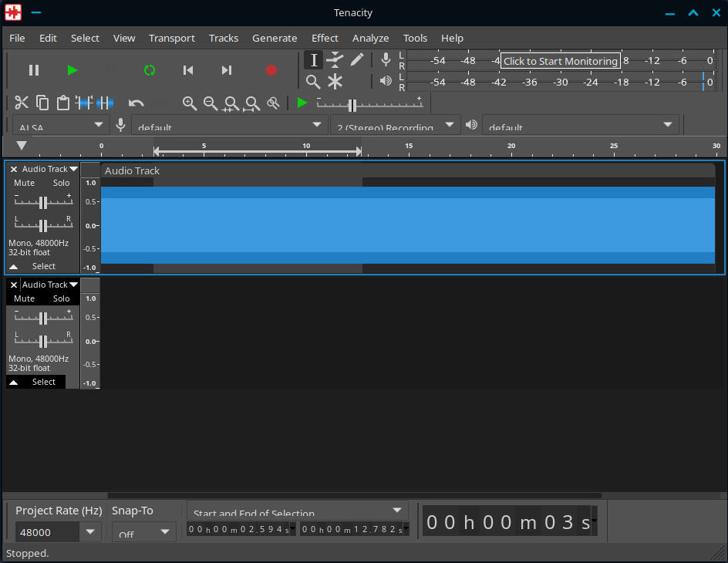This screenshot has height=563, width=728.
Task: Open the Generate menu
Action: (275, 38)
